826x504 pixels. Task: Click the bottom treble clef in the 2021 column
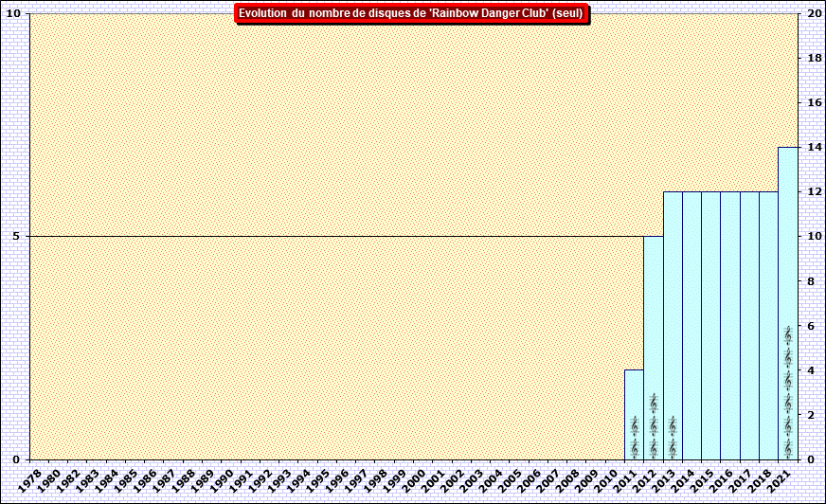pyautogui.click(x=787, y=447)
